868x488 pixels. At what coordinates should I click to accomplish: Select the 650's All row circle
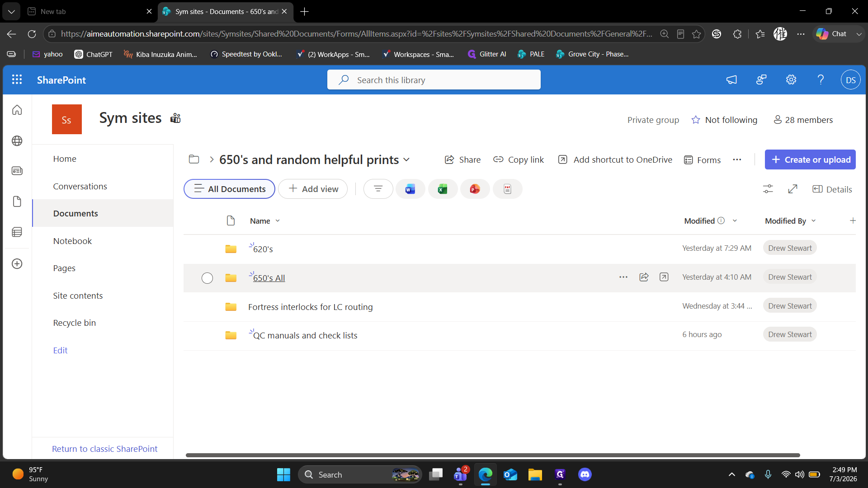pyautogui.click(x=207, y=278)
